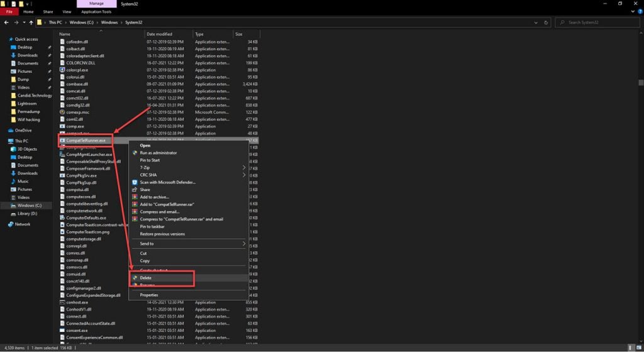Select consent.exe file row
Screen dimensions: 644x352
point(158,330)
